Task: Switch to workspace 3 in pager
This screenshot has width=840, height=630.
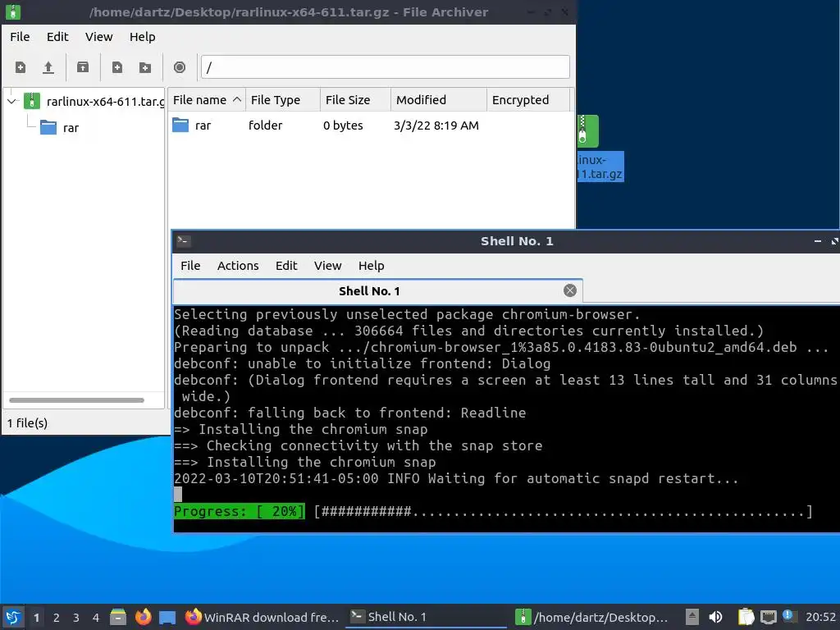Action: (76, 618)
